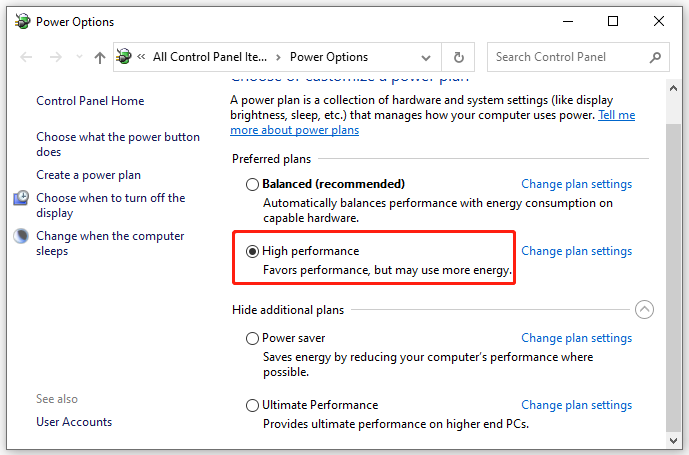Click the Power Options title bar icon
Screen dimensions: 689x455
pyautogui.click(x=22, y=21)
